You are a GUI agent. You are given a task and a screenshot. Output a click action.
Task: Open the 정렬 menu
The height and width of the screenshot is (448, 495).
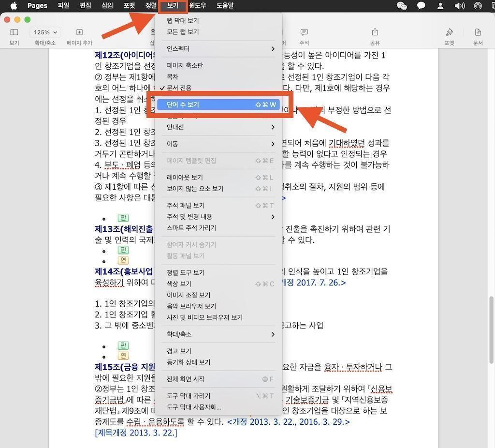tap(151, 5)
